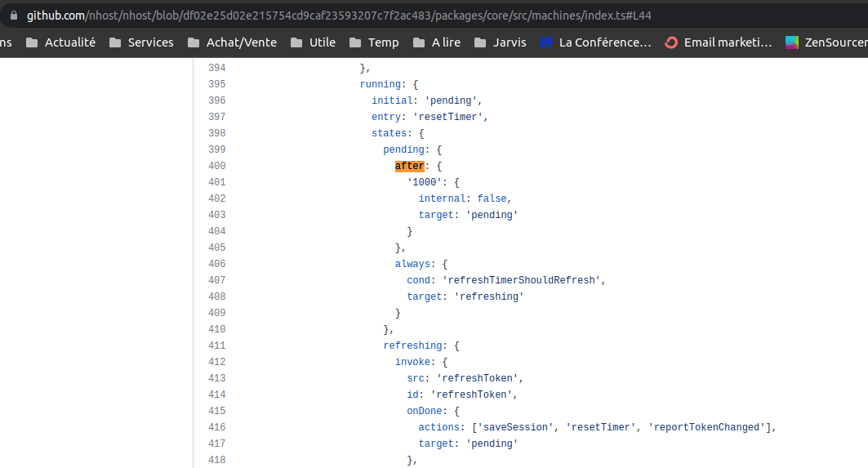
Task: Select line number 417
Action: tap(217, 443)
